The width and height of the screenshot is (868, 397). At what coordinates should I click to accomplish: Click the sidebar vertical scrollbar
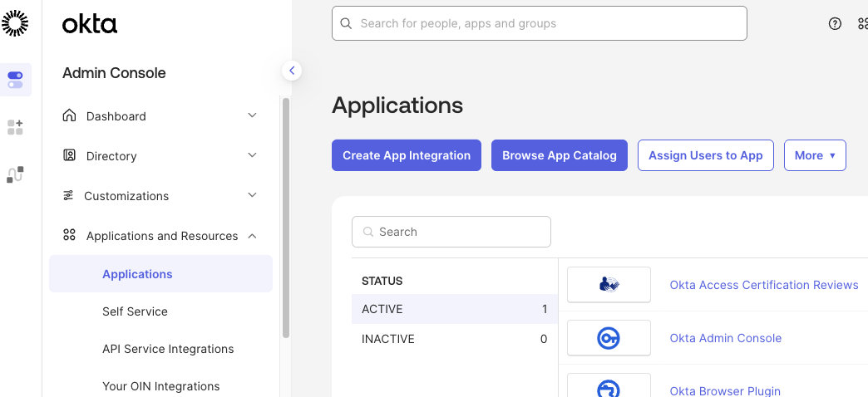pyautogui.click(x=286, y=218)
